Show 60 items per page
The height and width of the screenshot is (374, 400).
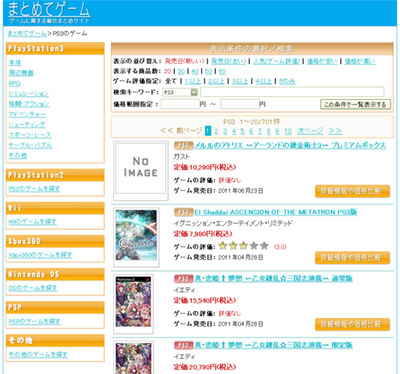[222, 71]
